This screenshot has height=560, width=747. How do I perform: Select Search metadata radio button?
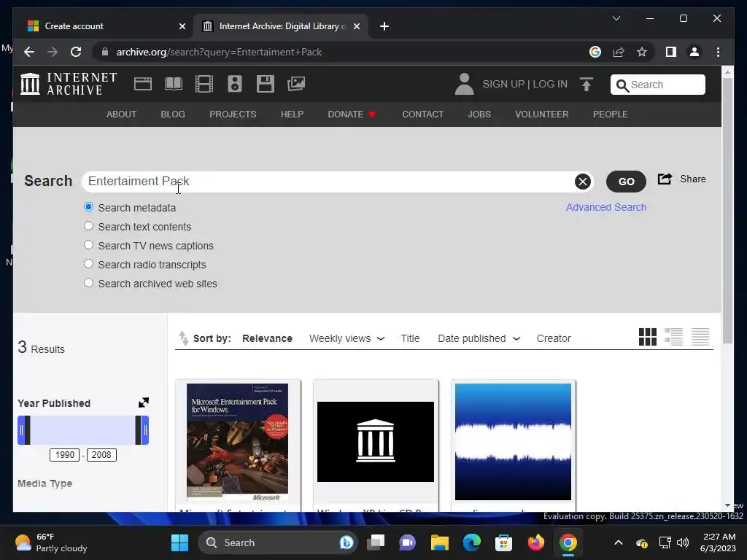[x=88, y=207]
